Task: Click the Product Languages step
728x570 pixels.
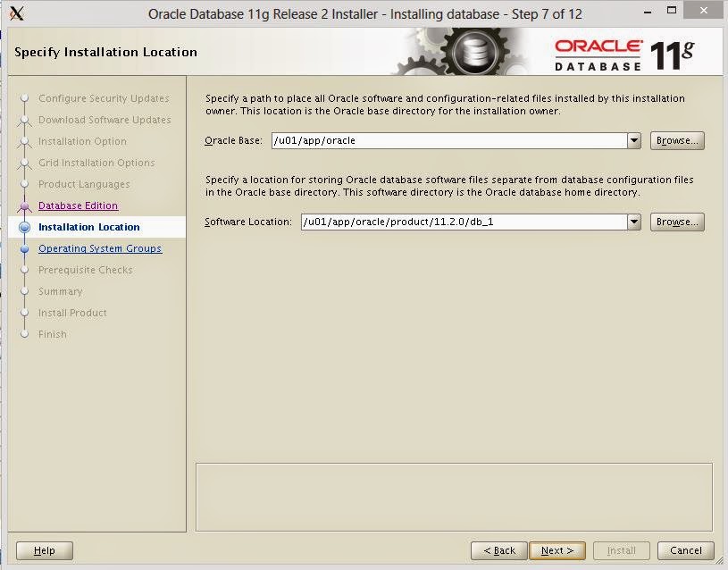Action: 84,184
